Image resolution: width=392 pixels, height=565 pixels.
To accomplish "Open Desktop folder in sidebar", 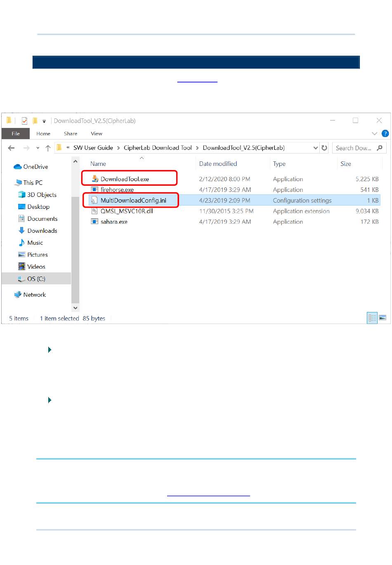I will click(x=34, y=207).
